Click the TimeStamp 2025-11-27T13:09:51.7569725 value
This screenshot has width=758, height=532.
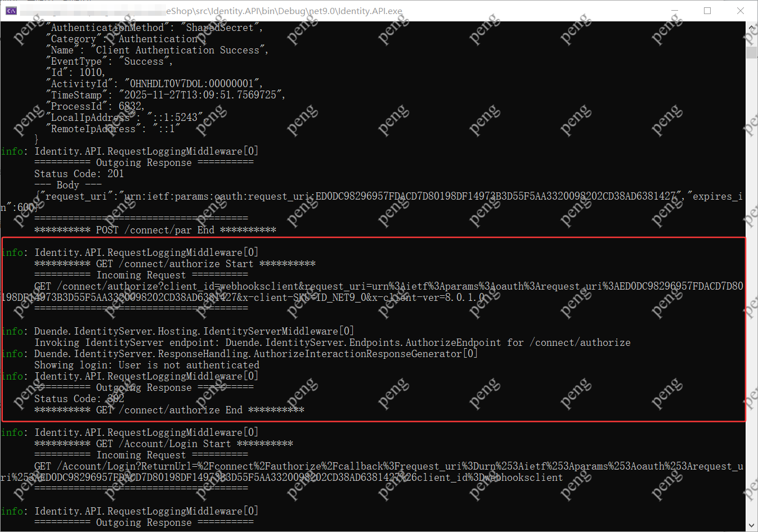click(201, 95)
